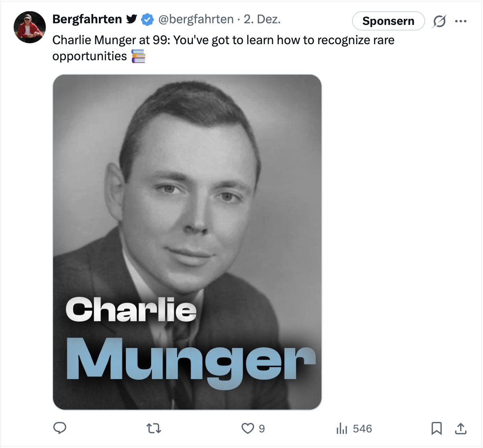Bookmark this tweet
Viewport: 483px width, 448px height.
pyautogui.click(x=436, y=428)
